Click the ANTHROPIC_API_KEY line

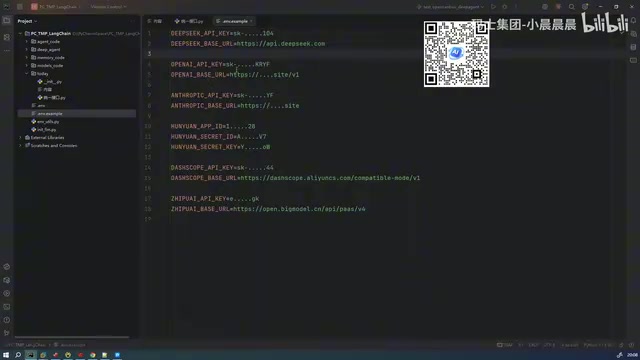pyautogui.click(x=222, y=96)
